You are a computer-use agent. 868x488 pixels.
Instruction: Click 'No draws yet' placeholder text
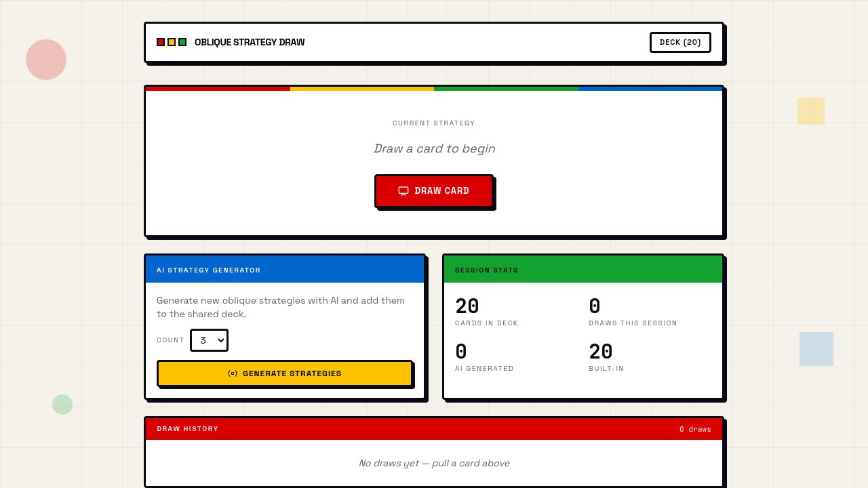434,463
